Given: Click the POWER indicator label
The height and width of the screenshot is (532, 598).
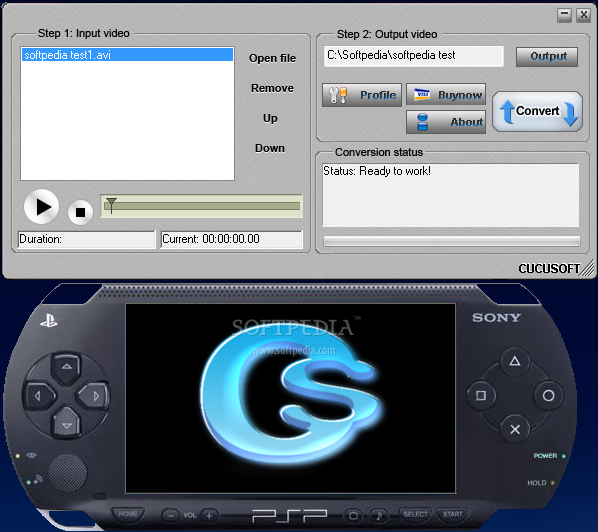Looking at the screenshot, I should pos(545,456).
